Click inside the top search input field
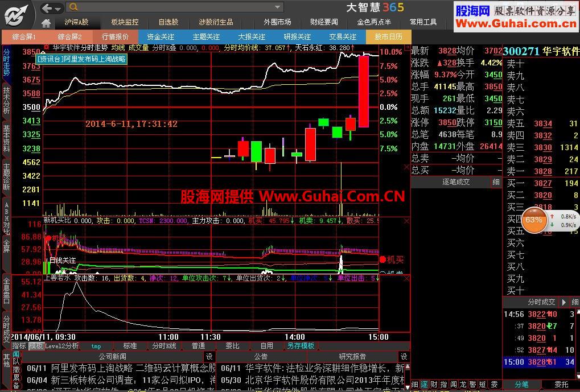The height and width of the screenshot is (392, 580). click(171, 8)
